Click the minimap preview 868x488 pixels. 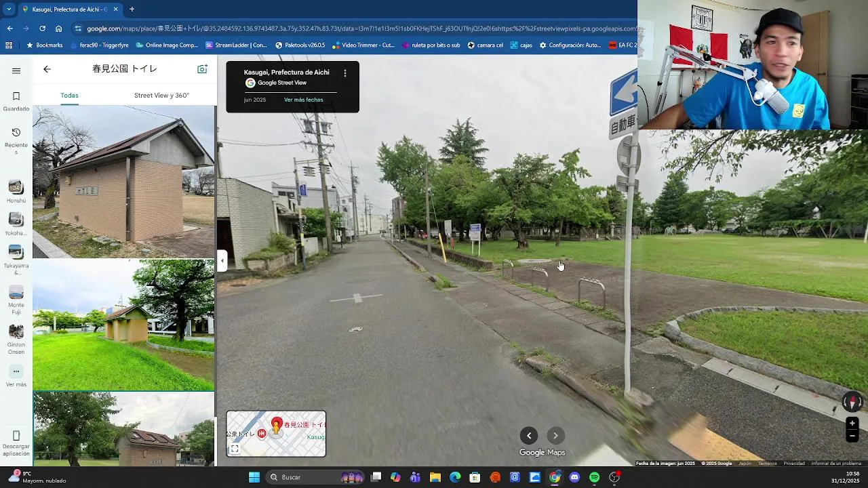click(x=276, y=434)
